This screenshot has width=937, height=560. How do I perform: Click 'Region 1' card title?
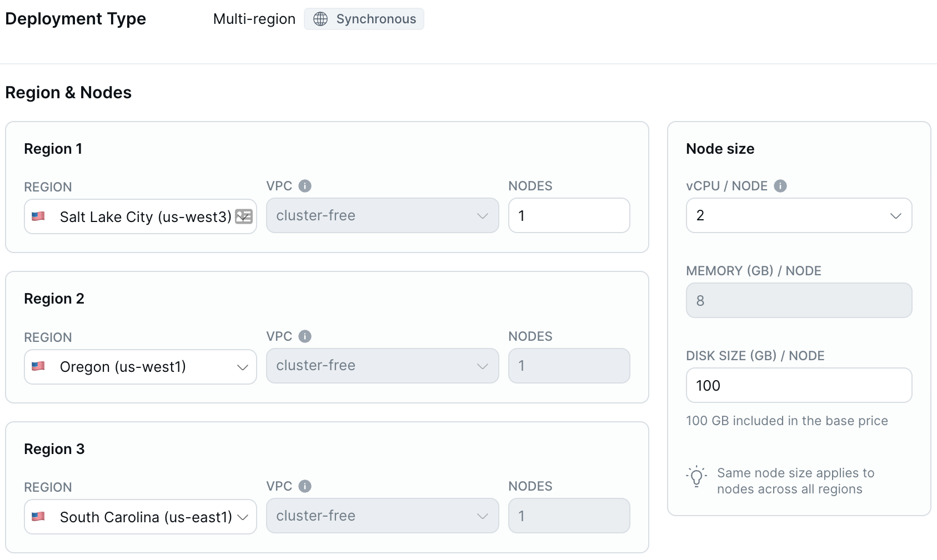point(53,149)
